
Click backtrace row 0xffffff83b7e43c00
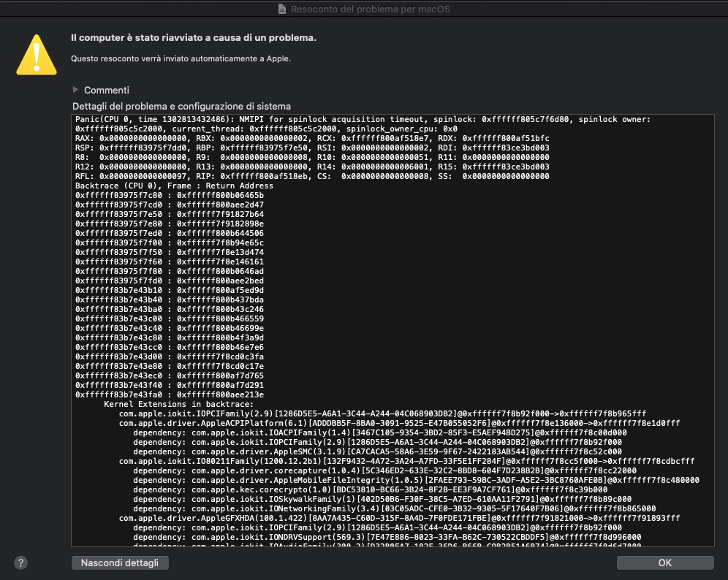pos(170,318)
